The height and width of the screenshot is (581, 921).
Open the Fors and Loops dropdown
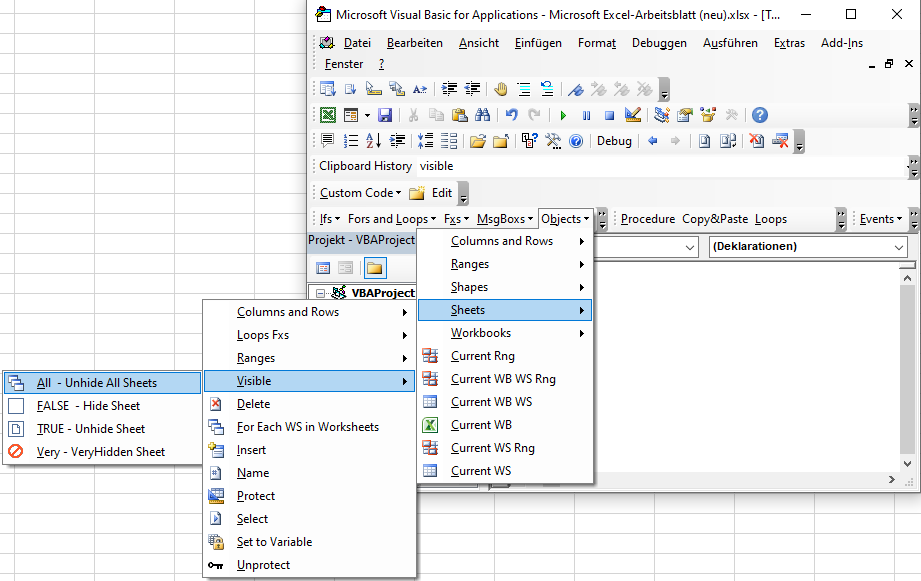(x=392, y=219)
